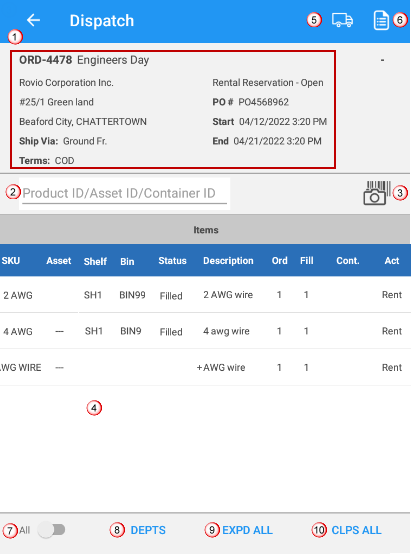This screenshot has height=554, width=411.
Task: Open the delivery truck icon
Action: click(x=342, y=20)
